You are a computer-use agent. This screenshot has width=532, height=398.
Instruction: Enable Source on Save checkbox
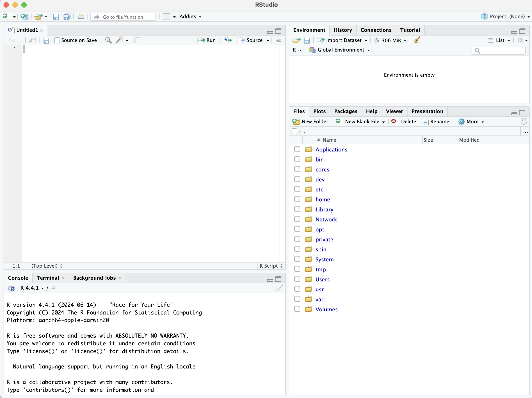click(57, 40)
